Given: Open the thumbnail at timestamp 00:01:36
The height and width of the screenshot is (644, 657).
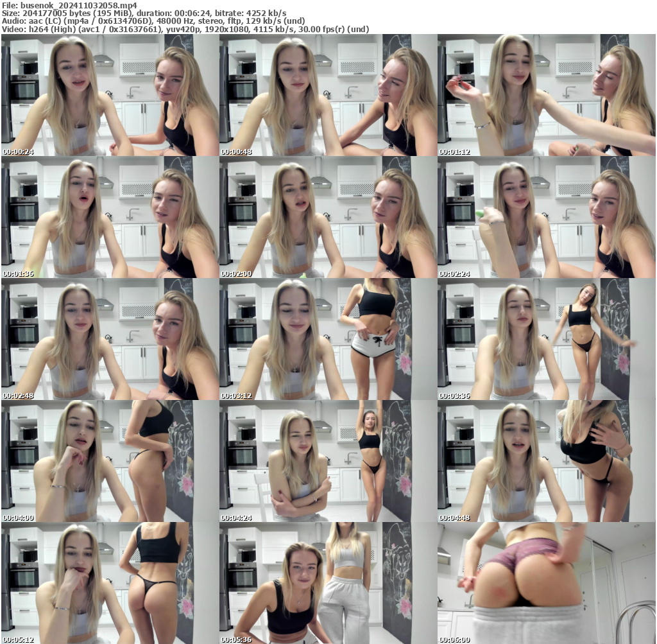Looking at the screenshot, I should 109,217.
